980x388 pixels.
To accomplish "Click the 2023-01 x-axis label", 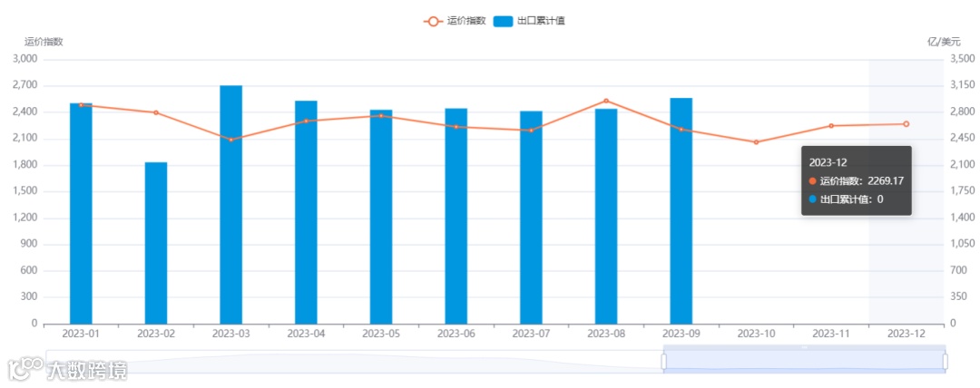I will (82, 334).
